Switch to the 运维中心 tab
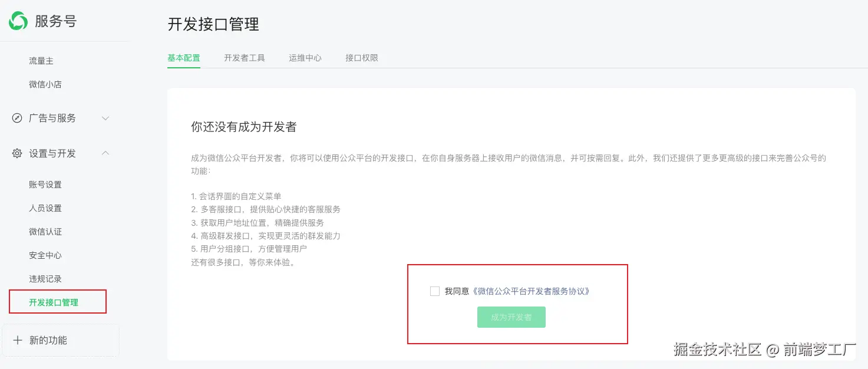Screen dimensions: 868x369 tap(305, 58)
